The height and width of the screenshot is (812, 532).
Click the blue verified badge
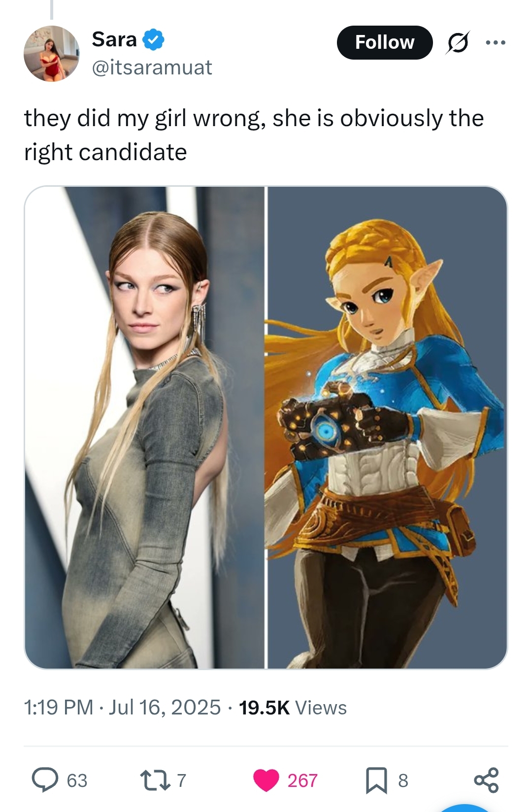153,40
